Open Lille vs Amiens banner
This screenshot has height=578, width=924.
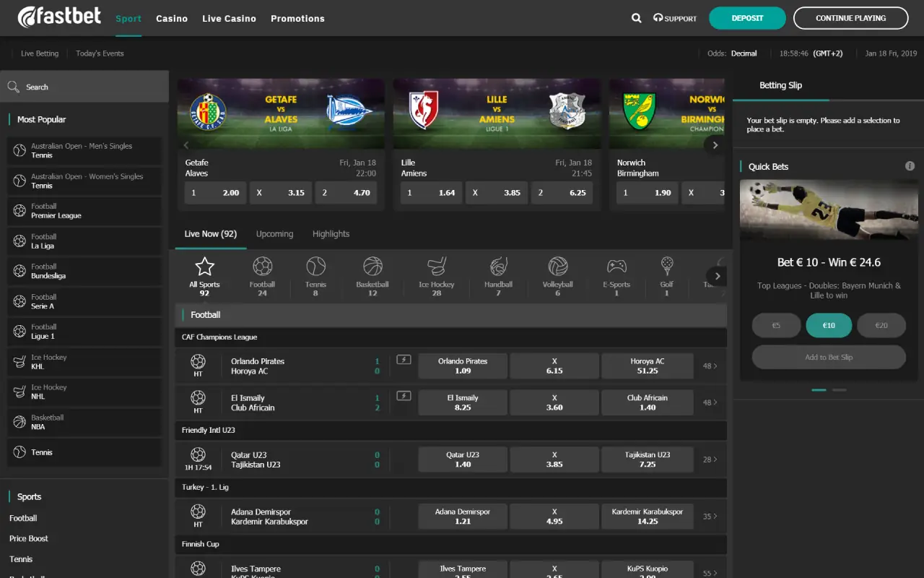click(497, 113)
